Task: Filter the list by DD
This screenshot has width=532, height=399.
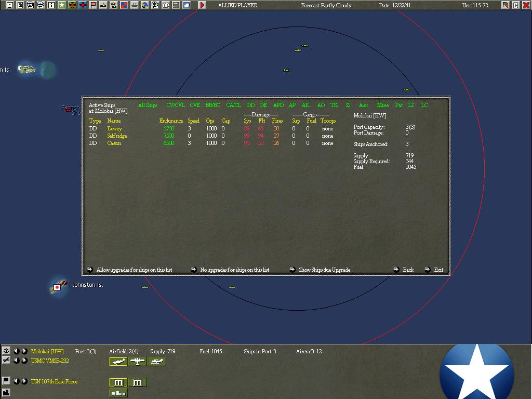Action: [x=251, y=105]
